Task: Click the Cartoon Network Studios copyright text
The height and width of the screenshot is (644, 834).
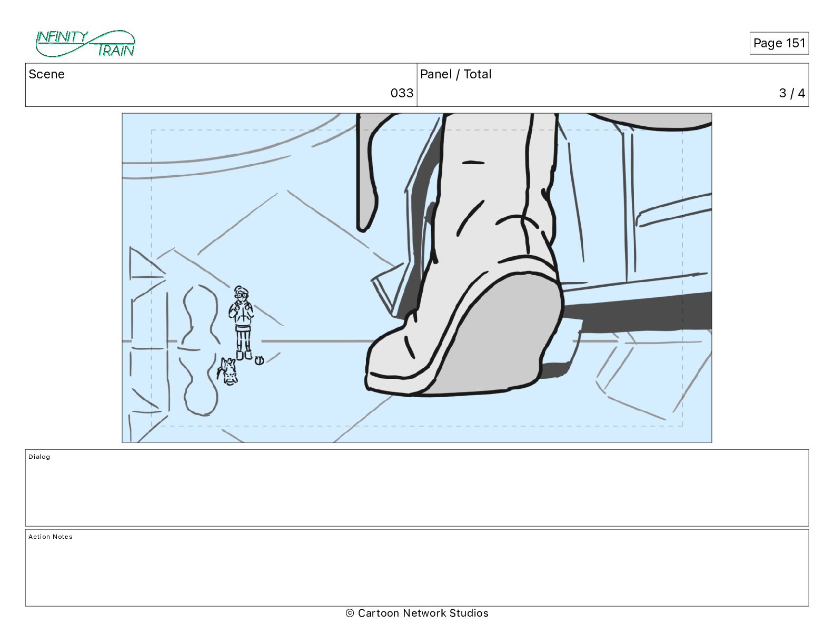Action: (417, 613)
